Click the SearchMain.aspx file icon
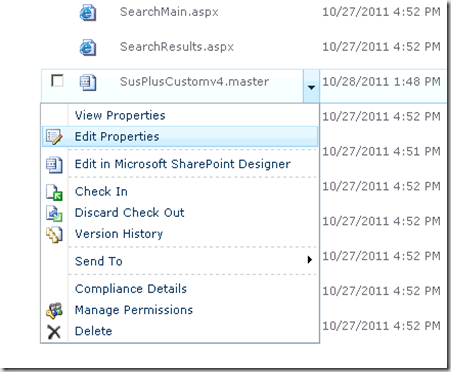This screenshot has width=451, height=372. [x=88, y=13]
